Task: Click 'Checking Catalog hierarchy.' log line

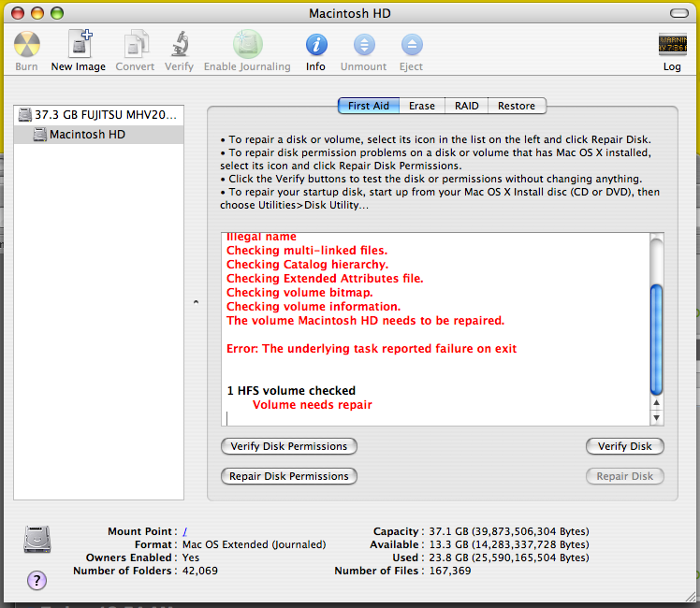Action: coord(307,265)
